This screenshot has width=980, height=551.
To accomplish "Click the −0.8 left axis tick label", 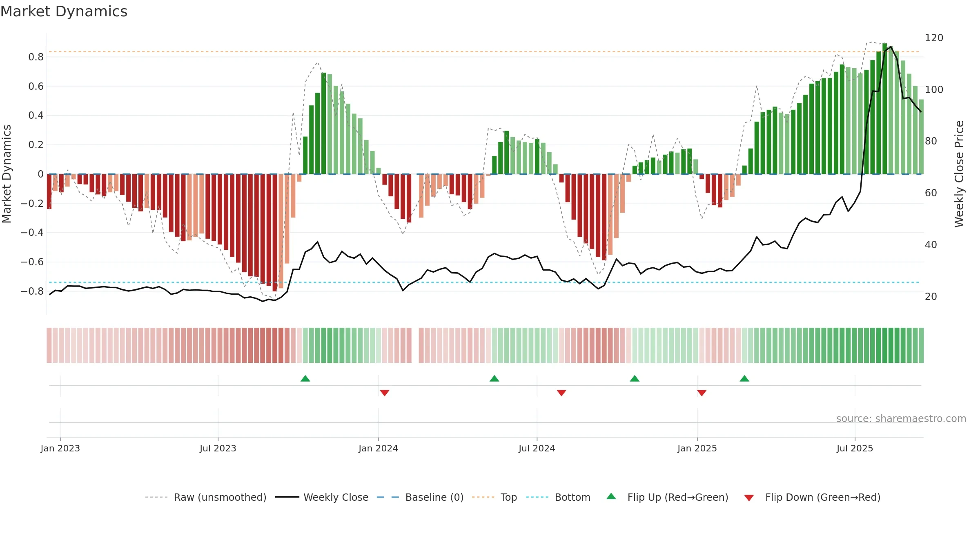I will pyautogui.click(x=32, y=291).
